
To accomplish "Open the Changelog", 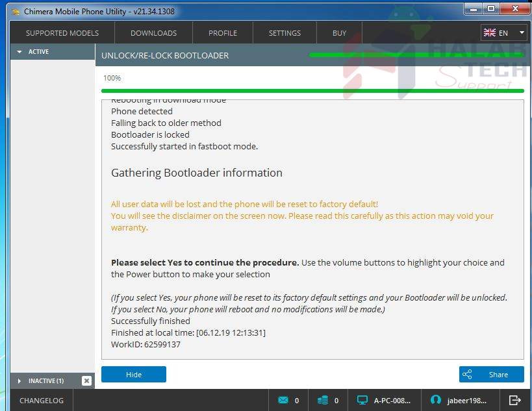I will pos(42,401).
